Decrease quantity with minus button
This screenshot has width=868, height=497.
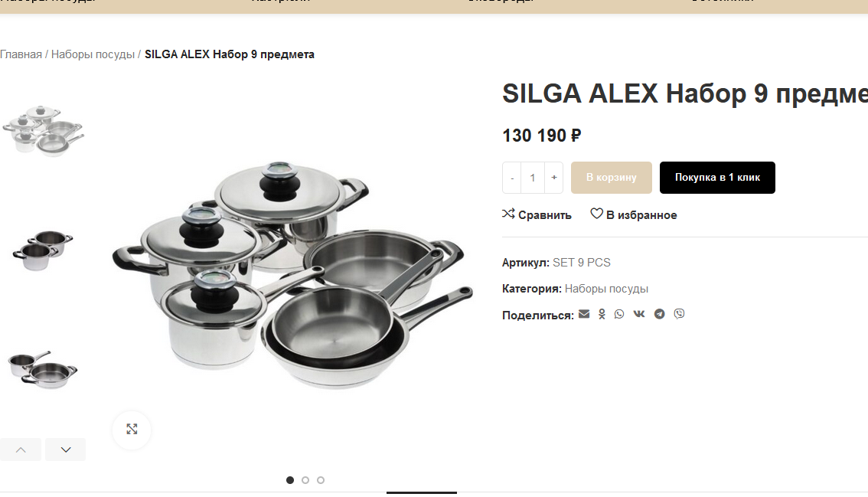512,178
